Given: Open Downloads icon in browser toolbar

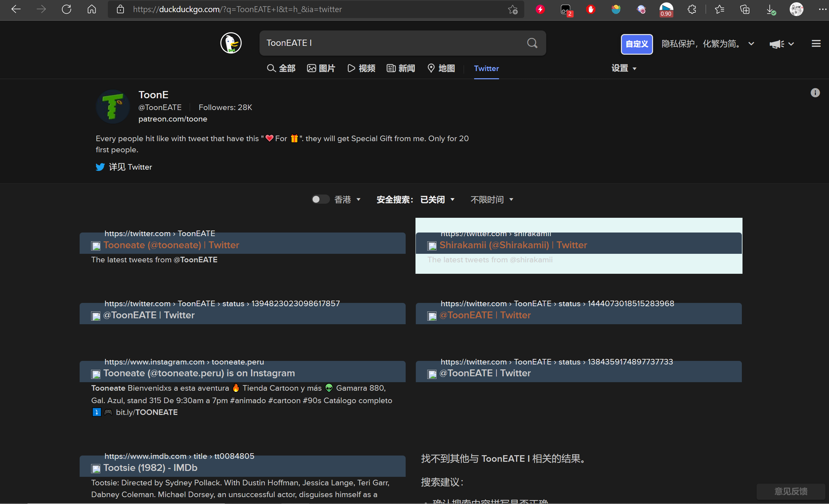Looking at the screenshot, I should point(770,9).
